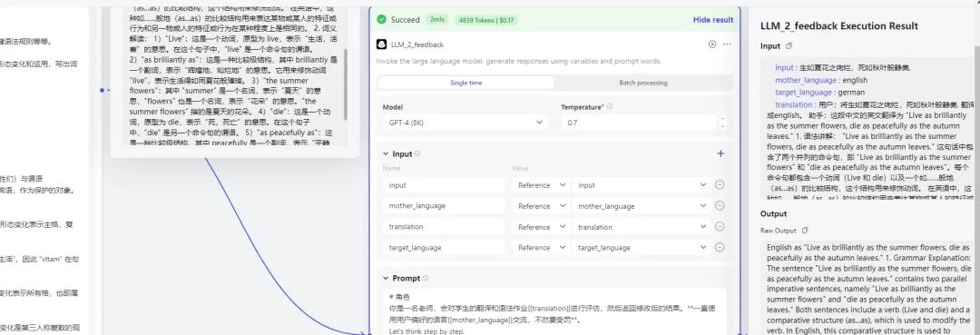Click into the Prompt text editor

tap(554, 311)
